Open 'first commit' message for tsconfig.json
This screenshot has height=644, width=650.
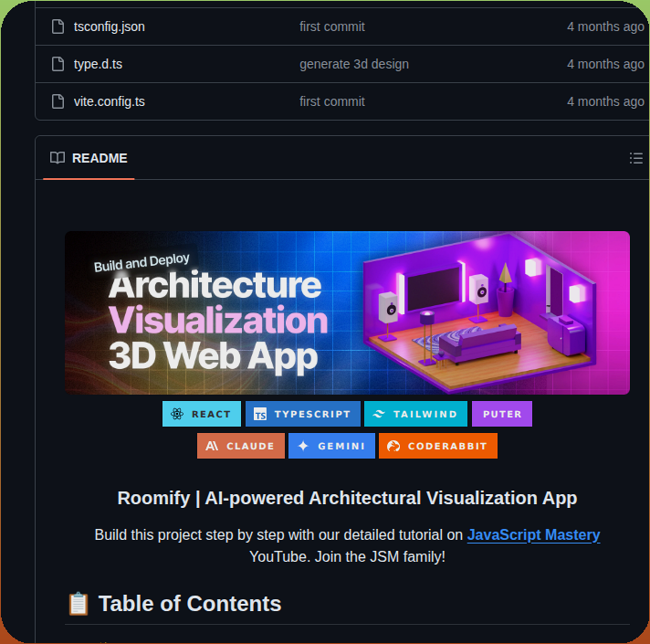[x=332, y=26]
